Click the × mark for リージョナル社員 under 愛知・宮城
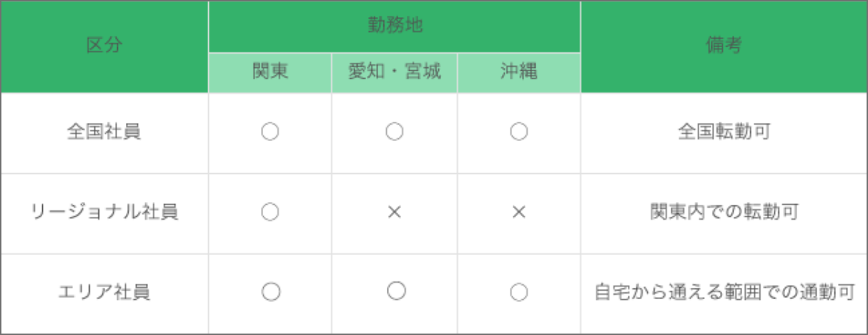The image size is (868, 335). coord(394,213)
